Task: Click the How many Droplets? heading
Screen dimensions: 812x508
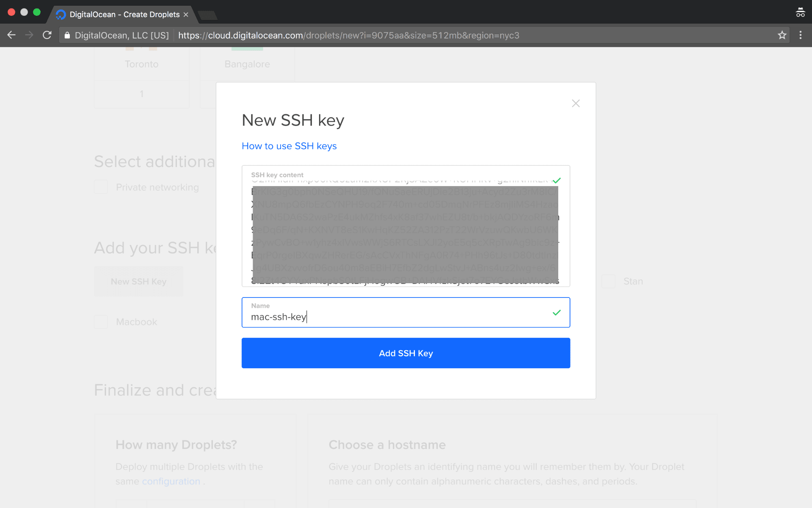Action: coord(176,445)
